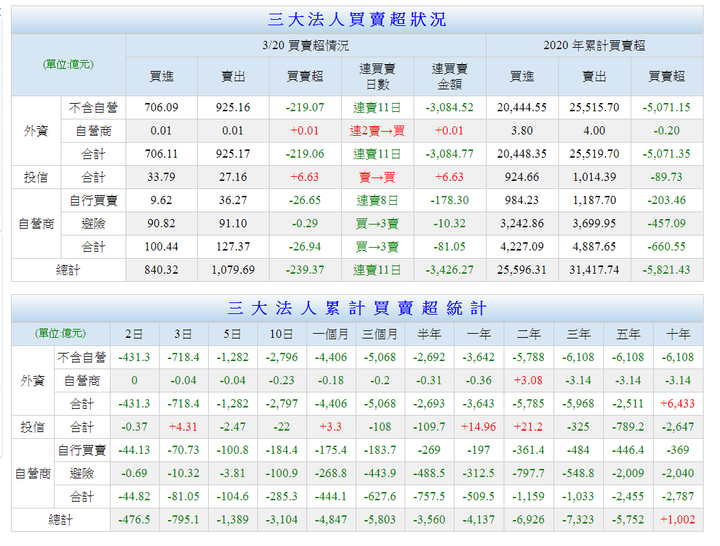Click the 一個月 column header
The image size is (720, 546).
[x=331, y=334]
